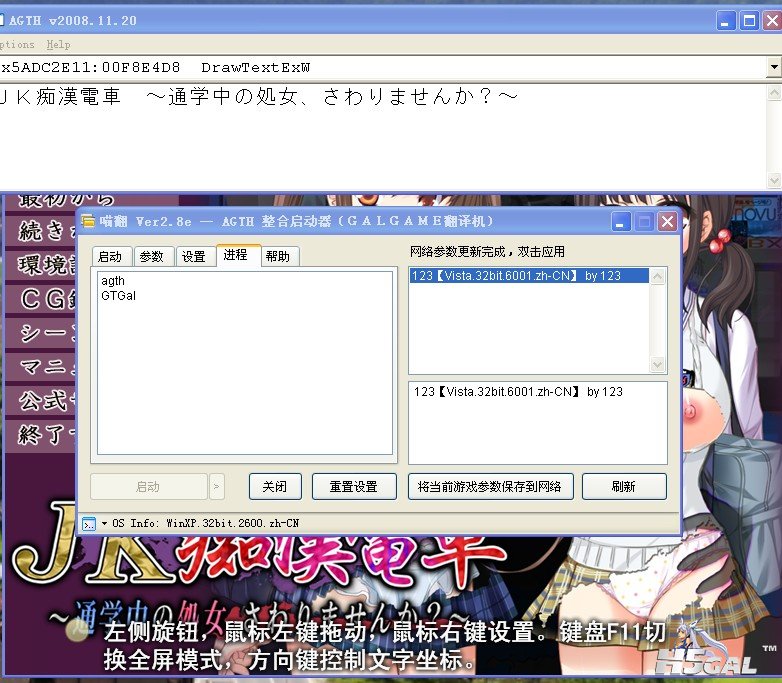Click the lower text box showing 123 Vista.32bit.6001.zh-CN

[x=538, y=423]
